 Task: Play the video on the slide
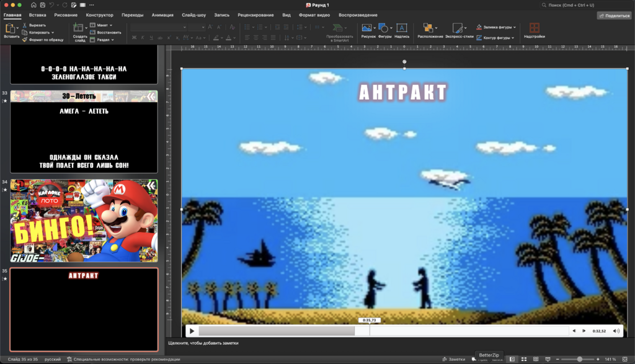pos(192,331)
